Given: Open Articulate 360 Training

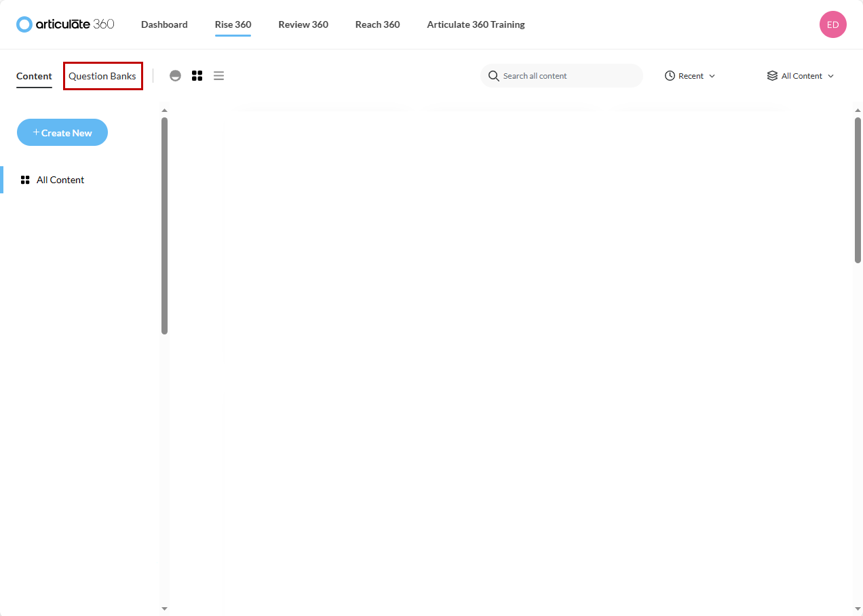Looking at the screenshot, I should click(476, 24).
